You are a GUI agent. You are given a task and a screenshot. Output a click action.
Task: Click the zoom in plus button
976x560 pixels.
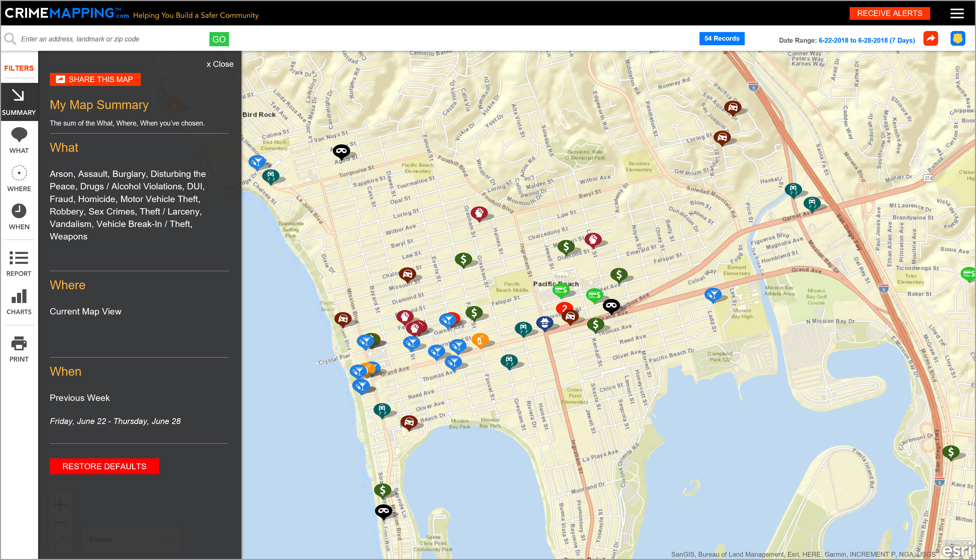(60, 504)
